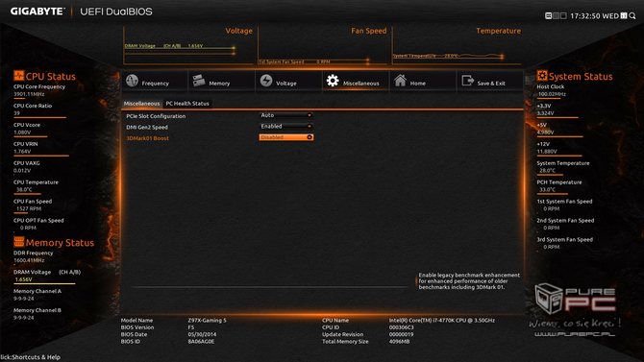Click the Home house icon
644x362 pixels.
click(400, 80)
